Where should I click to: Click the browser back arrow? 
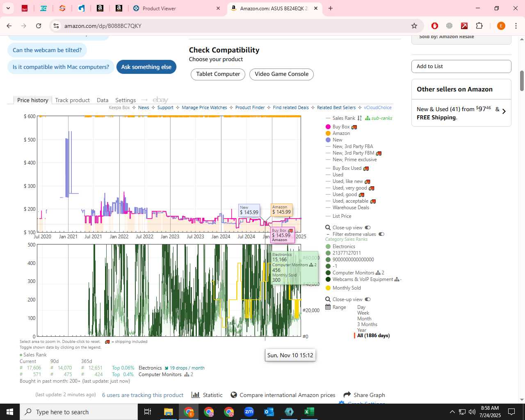pyautogui.click(x=9, y=26)
